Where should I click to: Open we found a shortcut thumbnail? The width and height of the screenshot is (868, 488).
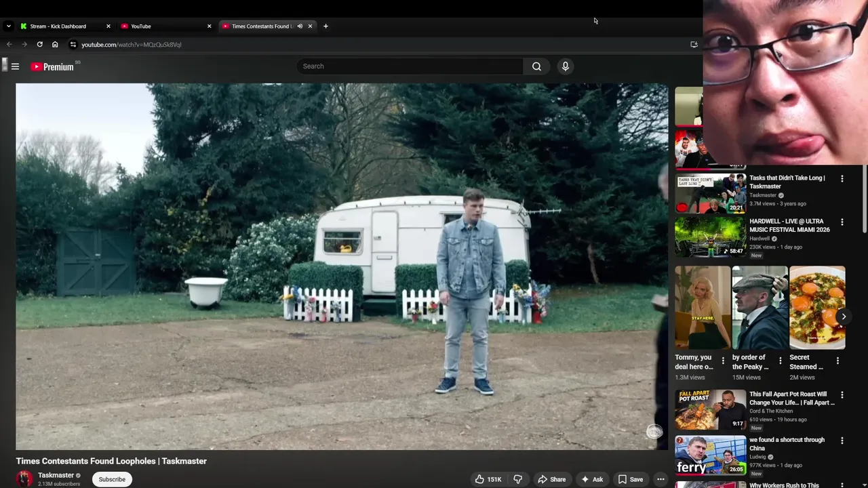(x=710, y=455)
